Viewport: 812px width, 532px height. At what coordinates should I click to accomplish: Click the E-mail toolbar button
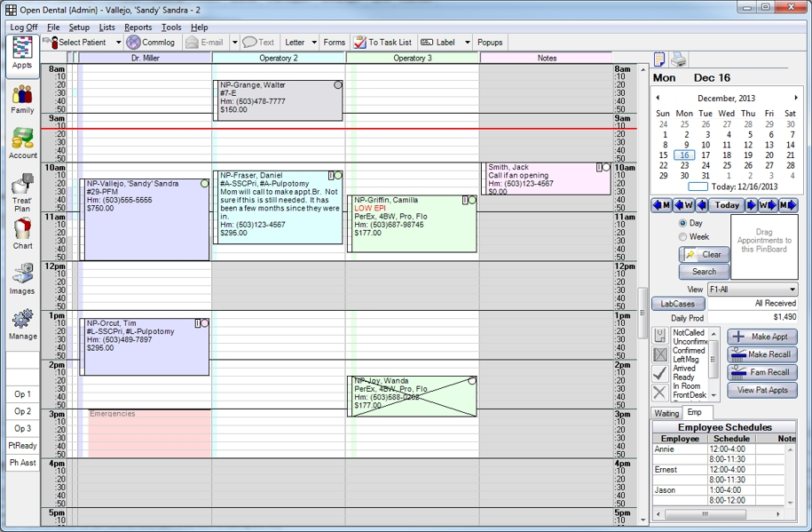(205, 43)
